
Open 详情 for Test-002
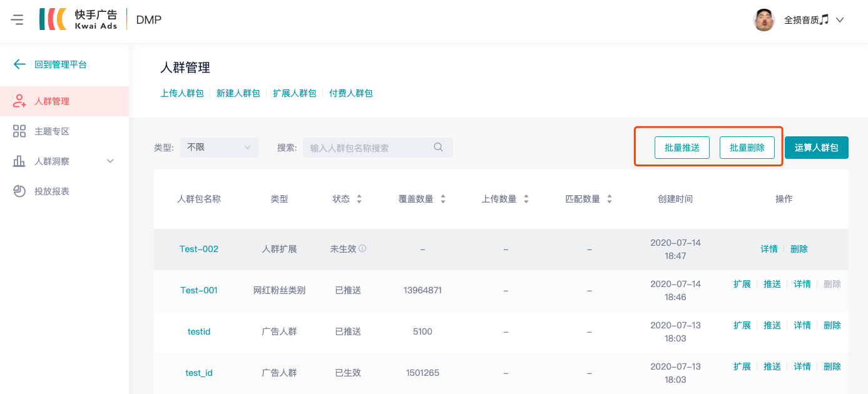click(769, 249)
